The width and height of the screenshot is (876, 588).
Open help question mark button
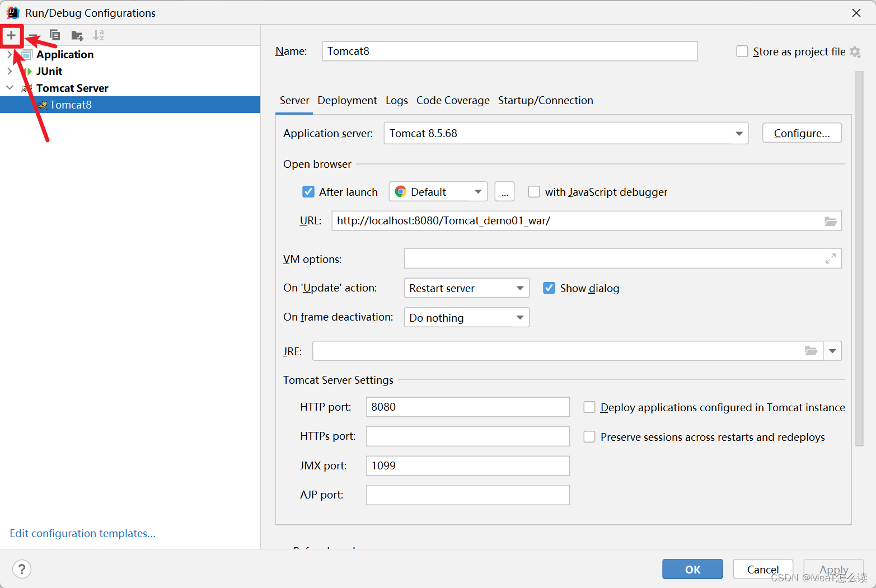[x=22, y=569]
